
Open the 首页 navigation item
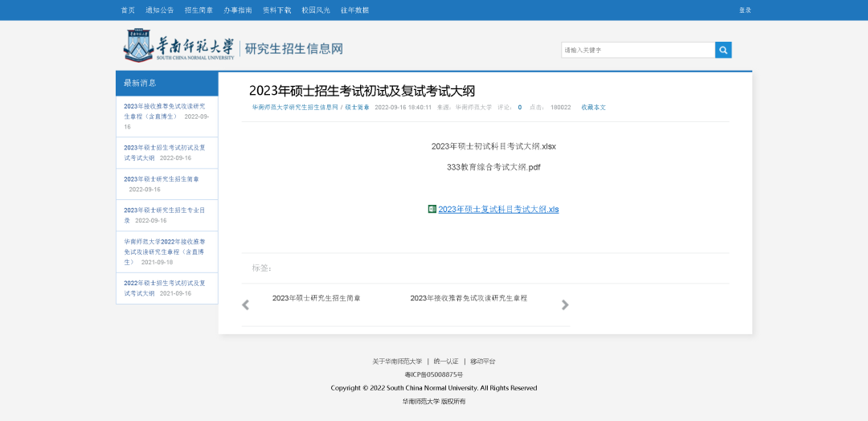pyautogui.click(x=128, y=10)
